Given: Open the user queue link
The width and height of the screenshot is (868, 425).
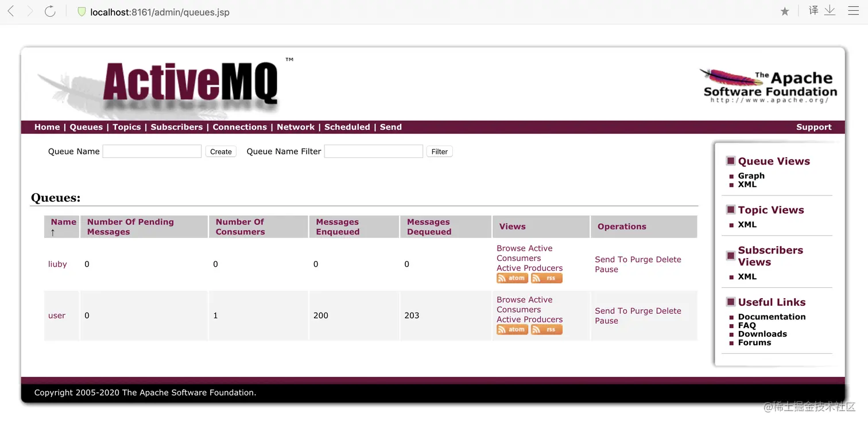Looking at the screenshot, I should point(57,316).
